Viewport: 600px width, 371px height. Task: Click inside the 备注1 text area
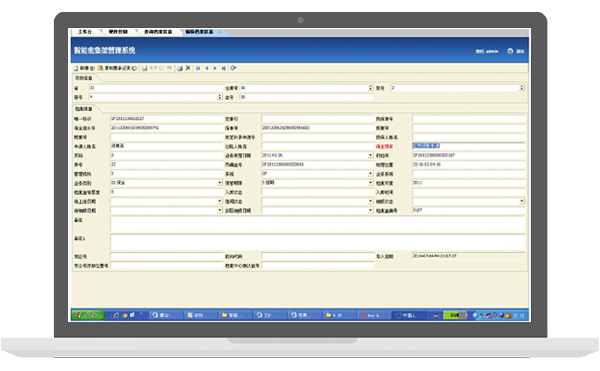(318, 242)
